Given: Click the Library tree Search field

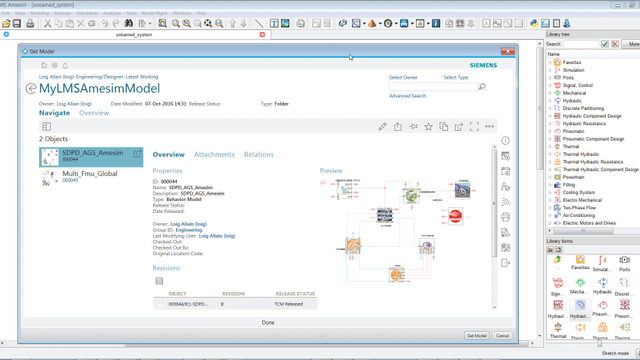Looking at the screenshot, I should tap(581, 44).
